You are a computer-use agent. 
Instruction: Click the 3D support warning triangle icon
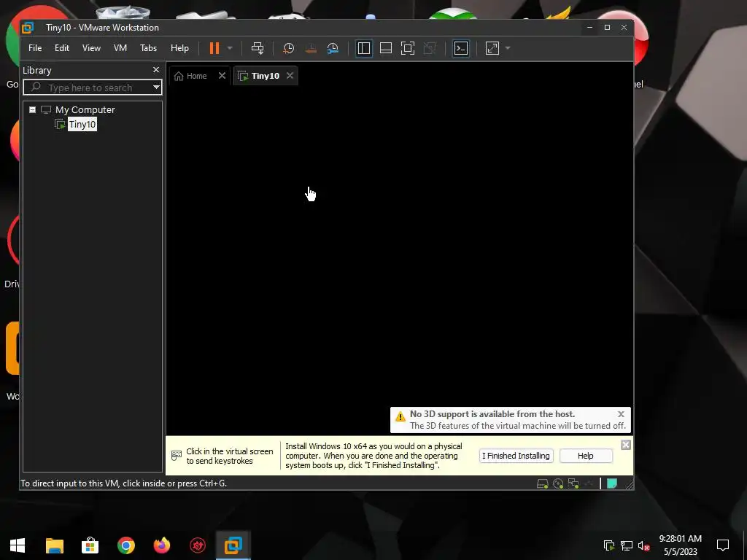(400, 416)
